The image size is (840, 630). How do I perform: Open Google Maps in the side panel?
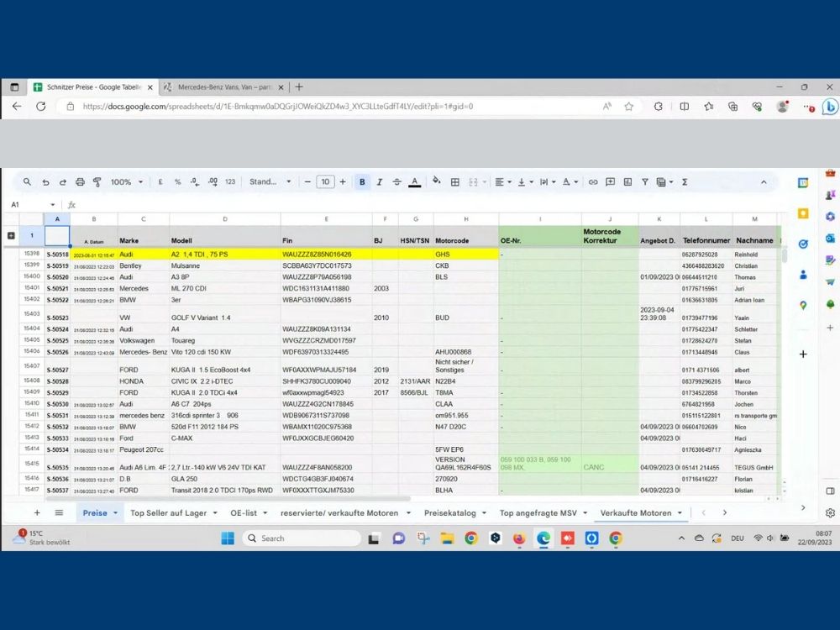tap(802, 306)
